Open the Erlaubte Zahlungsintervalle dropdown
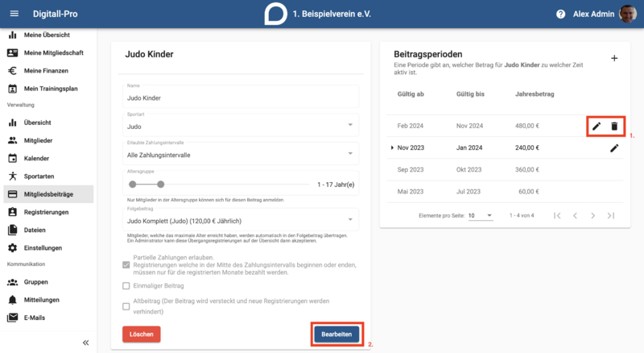 [240, 153]
